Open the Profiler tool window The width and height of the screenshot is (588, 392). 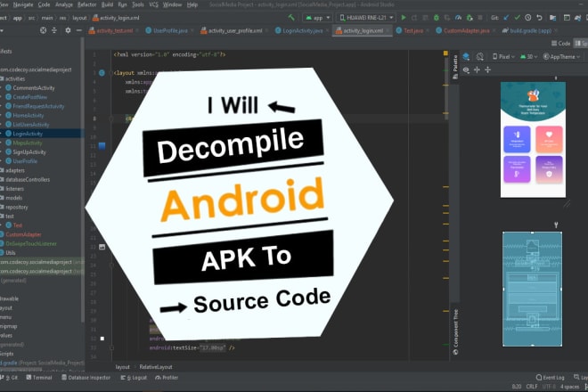167,378
